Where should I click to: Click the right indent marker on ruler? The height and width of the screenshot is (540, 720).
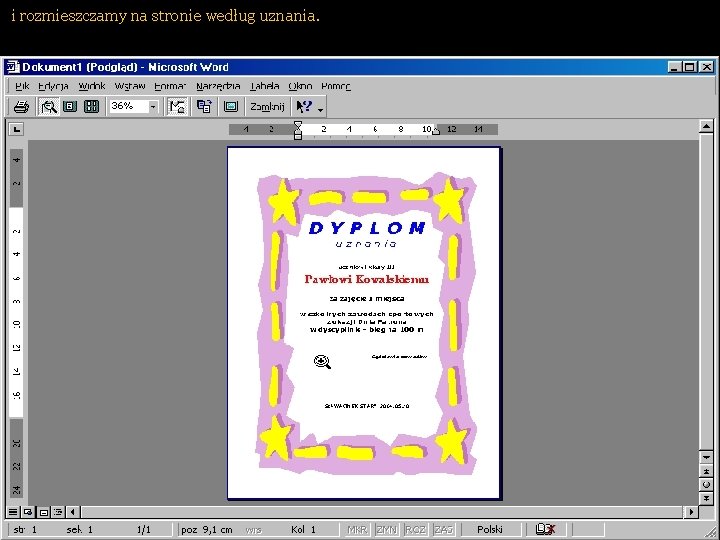pyautogui.click(x=436, y=132)
